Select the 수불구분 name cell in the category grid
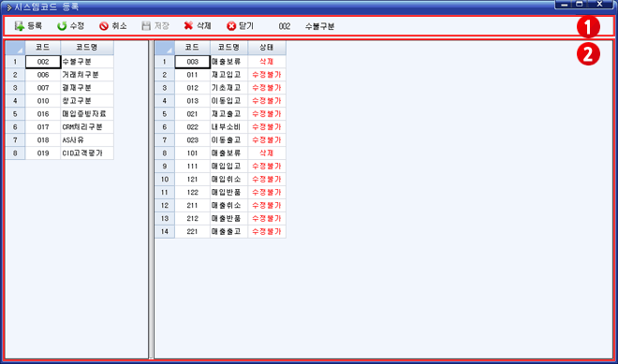This screenshot has width=618, height=364. pyautogui.click(x=87, y=62)
